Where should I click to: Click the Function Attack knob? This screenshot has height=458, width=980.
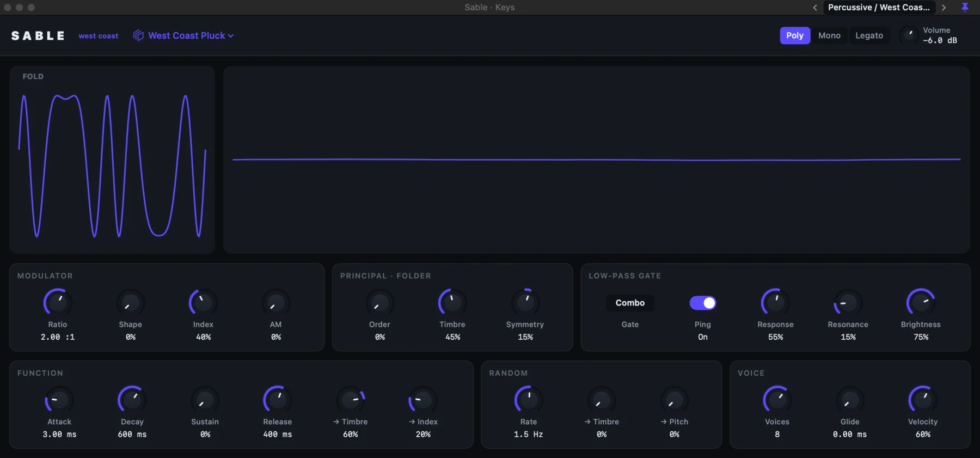(59, 400)
